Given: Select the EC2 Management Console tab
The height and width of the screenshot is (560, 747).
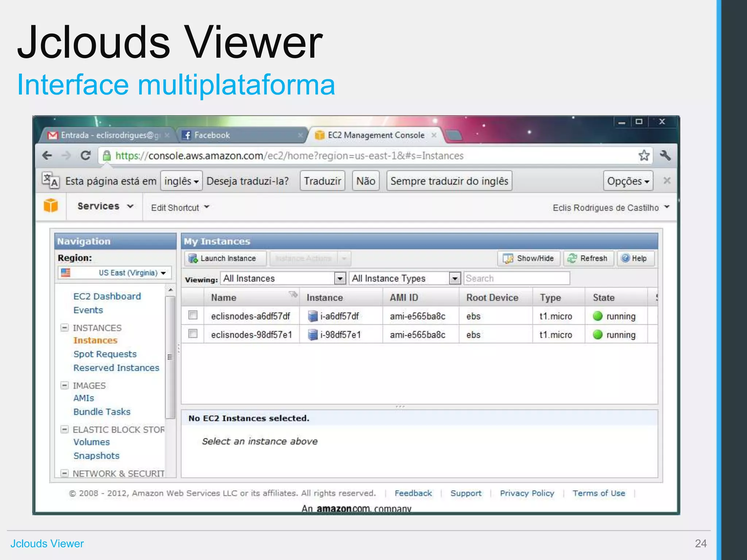Looking at the screenshot, I should (x=376, y=135).
